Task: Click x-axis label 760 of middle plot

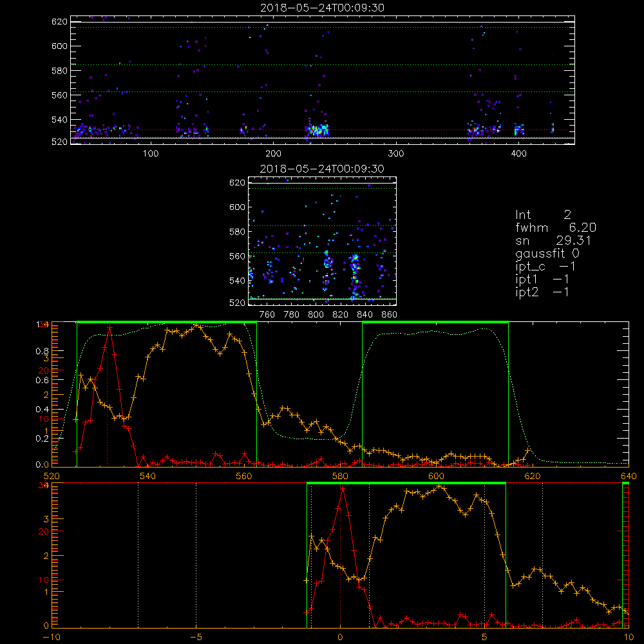Action: (267, 315)
